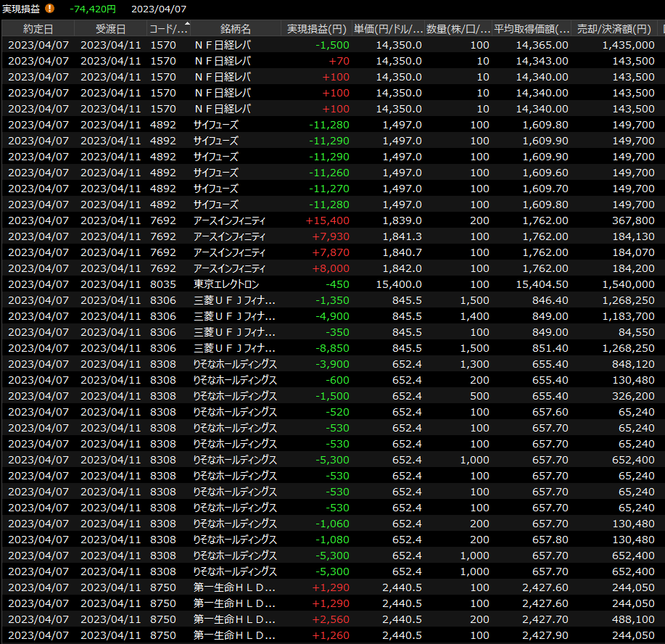The width and height of the screenshot is (665, 644).
Task: Sort by the 約定日 column header
Action: coord(38,29)
